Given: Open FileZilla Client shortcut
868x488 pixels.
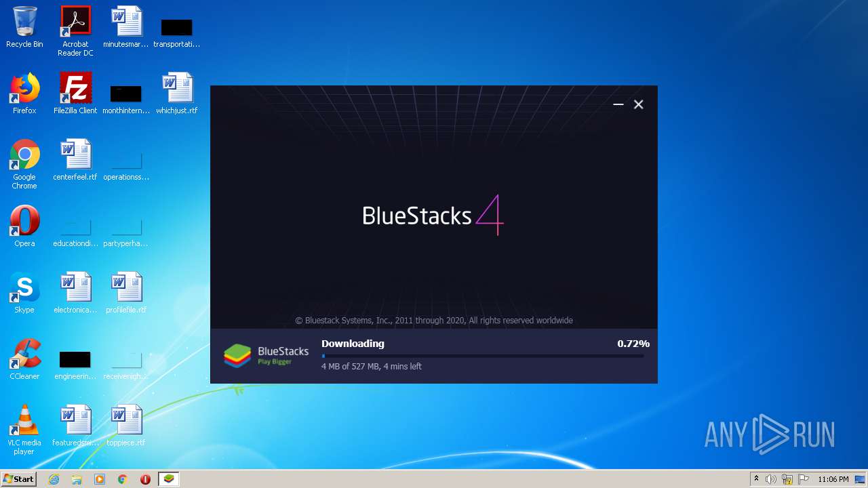Looking at the screenshot, I should coord(75,94).
